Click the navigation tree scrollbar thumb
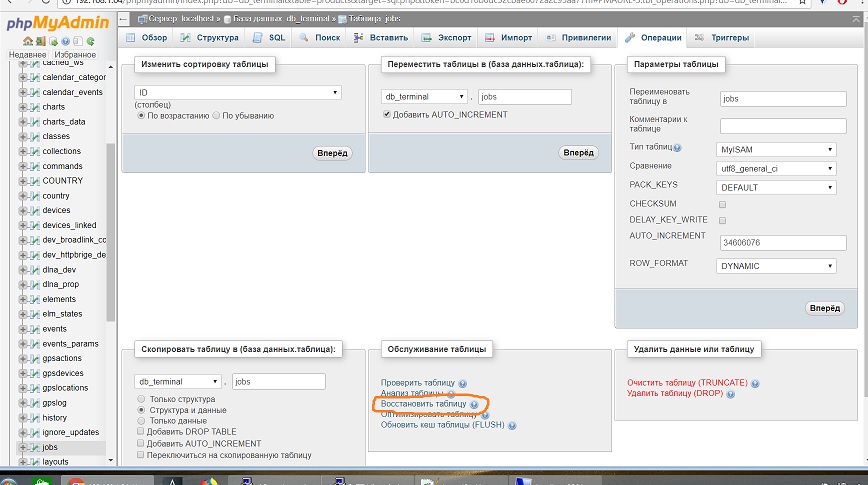The height and width of the screenshot is (485, 868). [x=111, y=232]
